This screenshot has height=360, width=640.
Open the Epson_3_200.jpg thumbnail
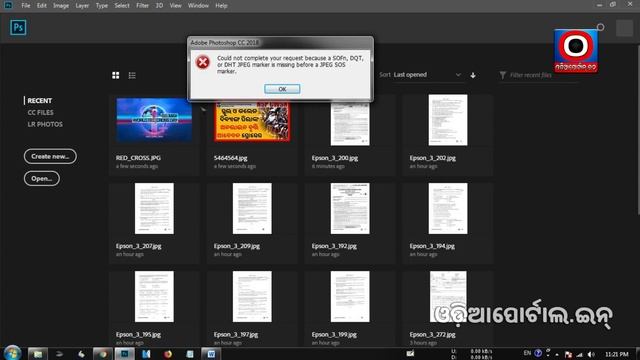tap(350, 122)
